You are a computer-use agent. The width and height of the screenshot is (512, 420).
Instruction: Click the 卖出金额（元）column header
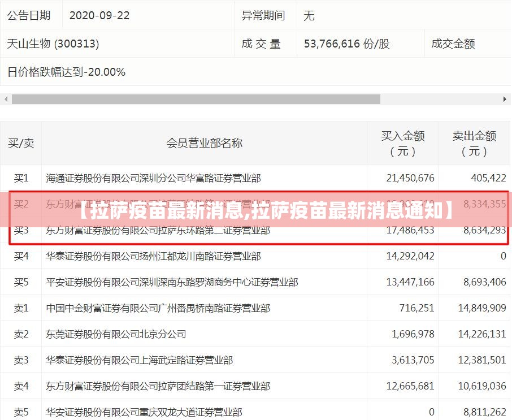pyautogui.click(x=474, y=144)
